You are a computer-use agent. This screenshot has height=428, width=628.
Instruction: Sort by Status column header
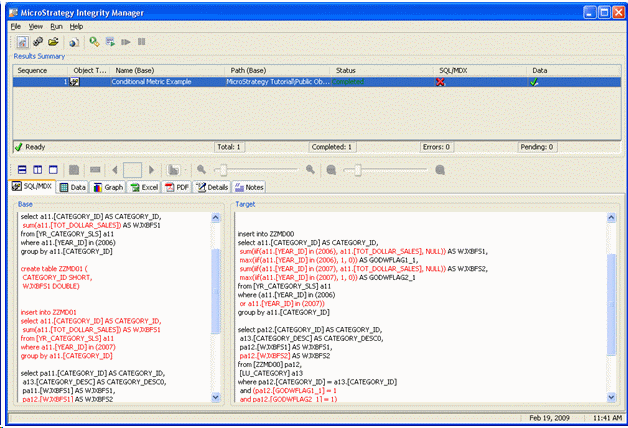(382, 70)
